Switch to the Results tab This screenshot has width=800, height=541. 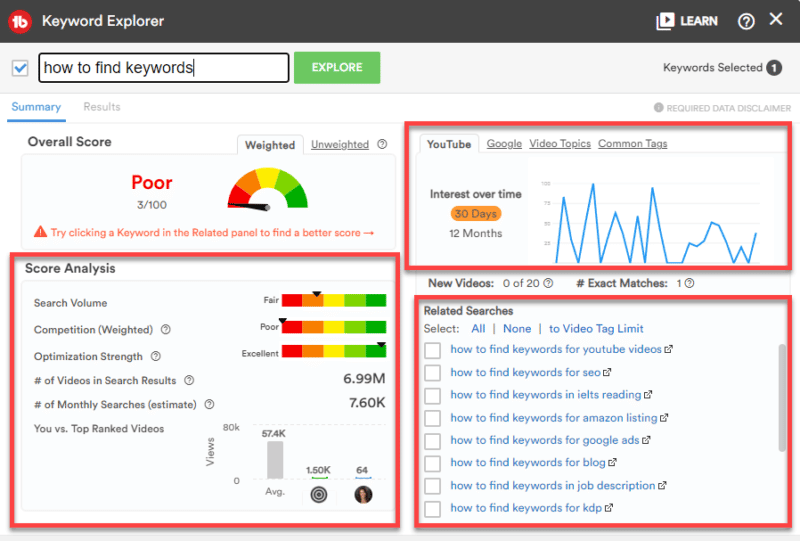click(x=102, y=107)
